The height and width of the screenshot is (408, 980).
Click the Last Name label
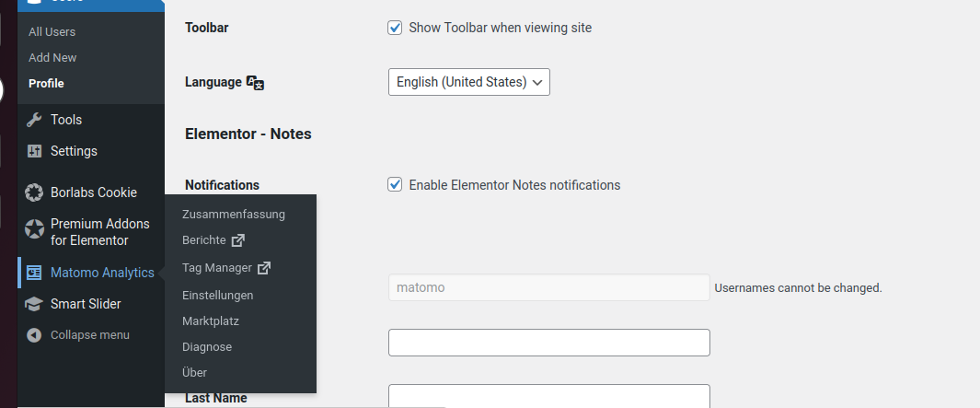point(215,398)
